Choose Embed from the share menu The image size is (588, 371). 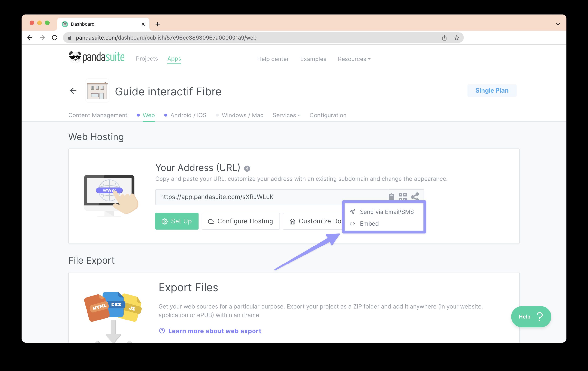pyautogui.click(x=369, y=224)
